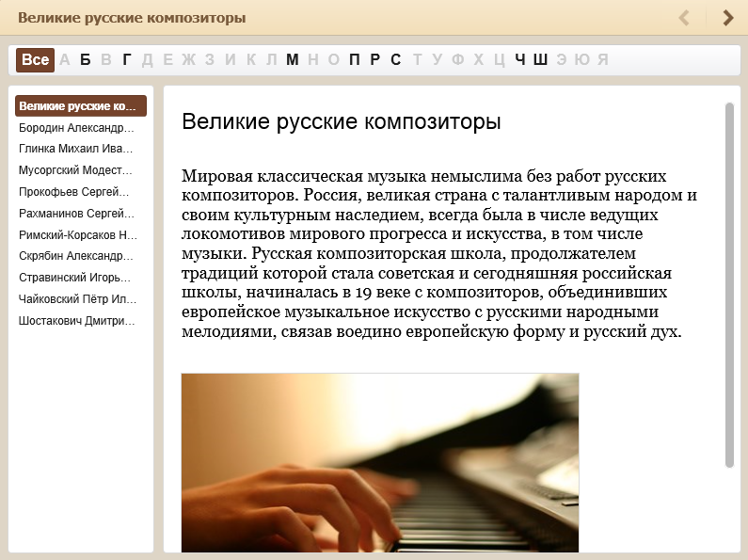This screenshot has height=560, width=748.
Task: Open Стравинский Игорь entry
Action: click(x=75, y=278)
